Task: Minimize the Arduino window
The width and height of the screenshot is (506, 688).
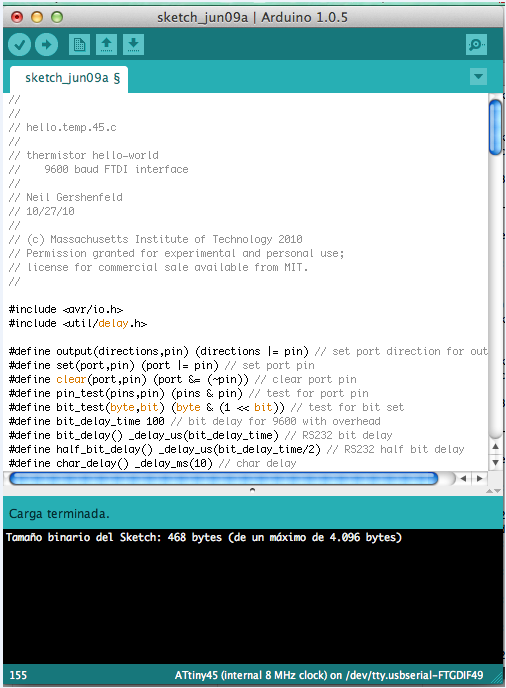Action: [37, 17]
